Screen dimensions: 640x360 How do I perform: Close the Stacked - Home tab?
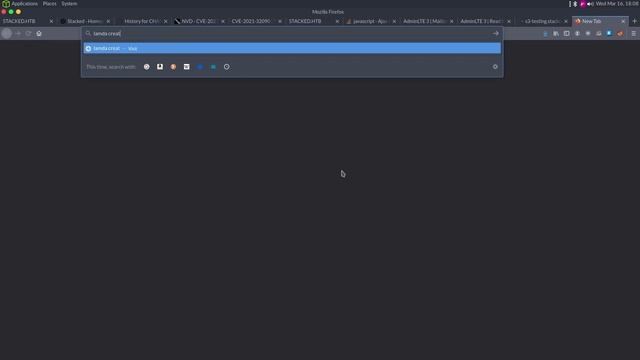108,21
